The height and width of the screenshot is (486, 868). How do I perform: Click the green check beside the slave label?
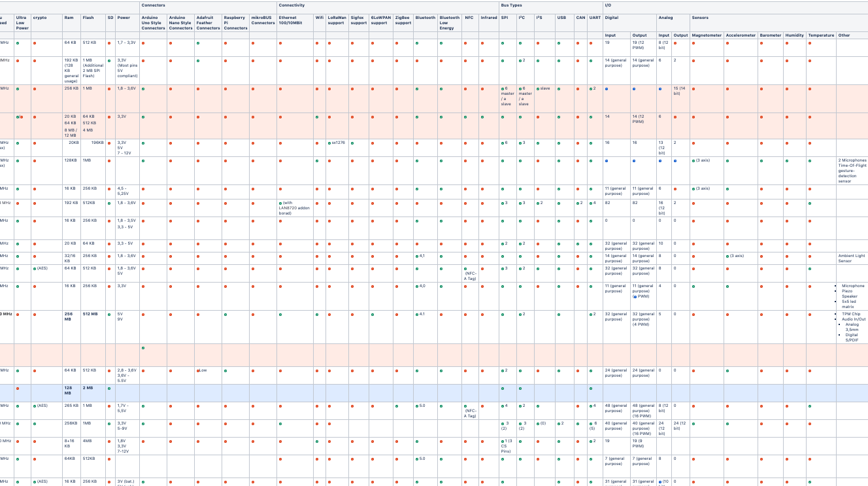click(x=538, y=89)
